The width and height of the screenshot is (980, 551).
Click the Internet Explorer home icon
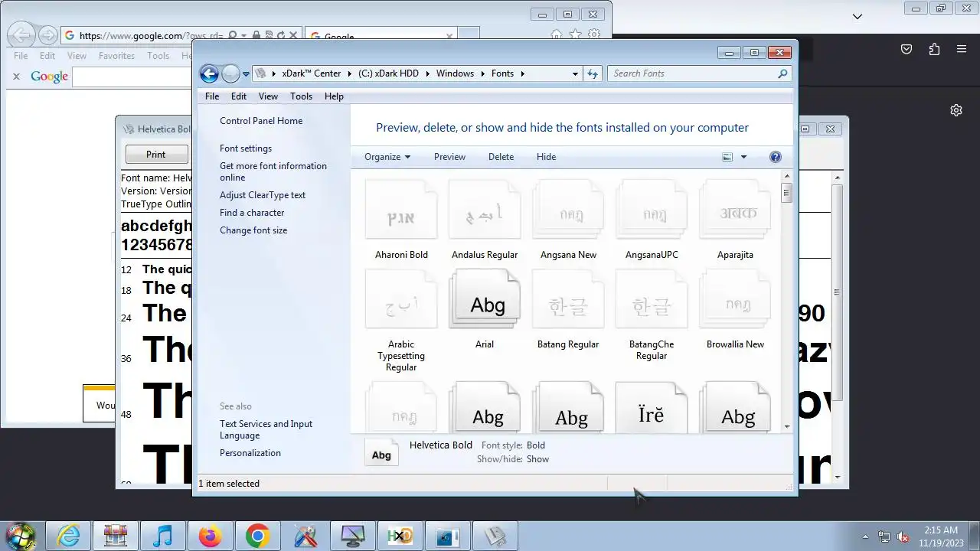click(557, 34)
